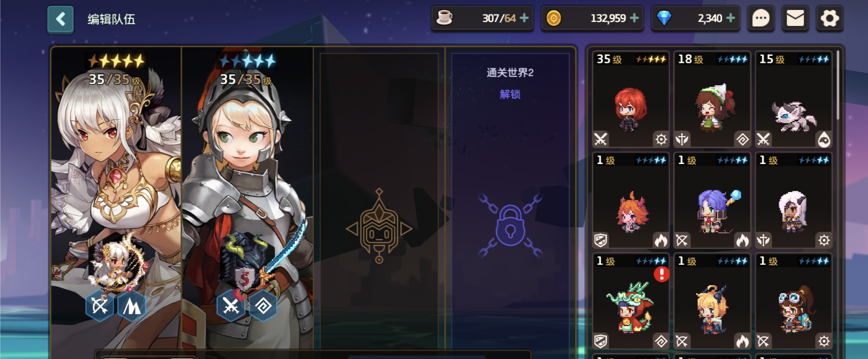Click the locked slot padlock icon

coord(511,225)
